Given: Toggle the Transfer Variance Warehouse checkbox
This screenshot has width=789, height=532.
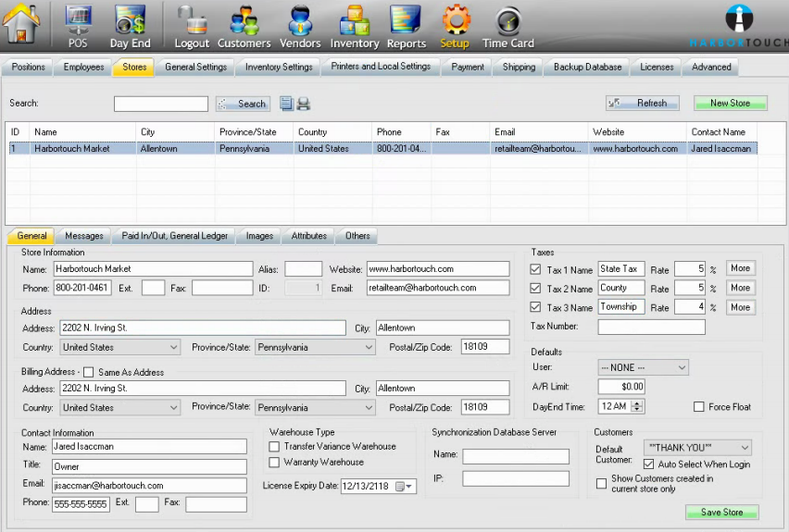Looking at the screenshot, I should point(275,447).
